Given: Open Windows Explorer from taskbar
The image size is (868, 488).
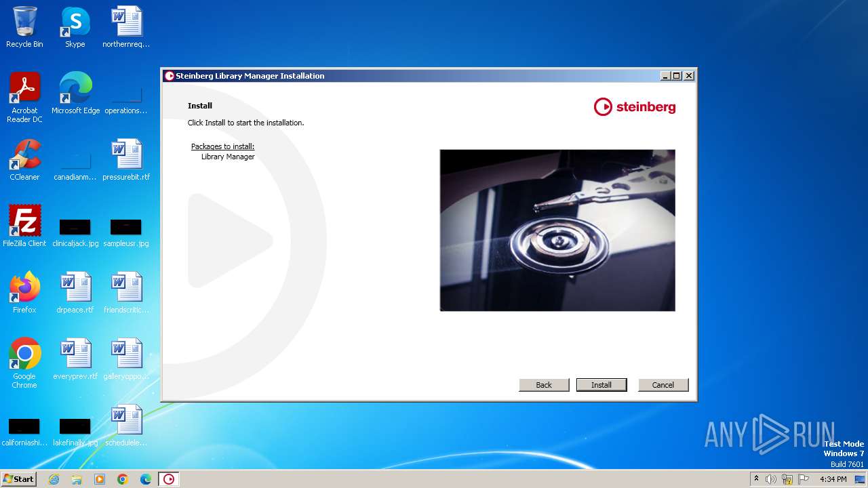Looking at the screenshot, I should (77, 479).
